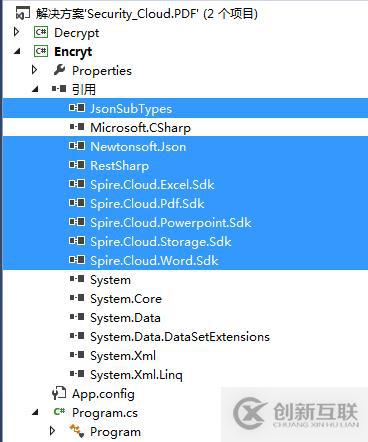Select the Spire.Cloud.Excel.Sdk reference
Image resolution: width=368 pixels, height=442 pixels.
152,185
